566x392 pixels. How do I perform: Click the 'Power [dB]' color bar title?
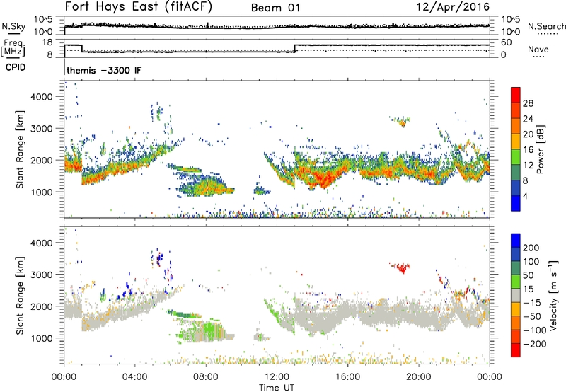click(x=540, y=149)
